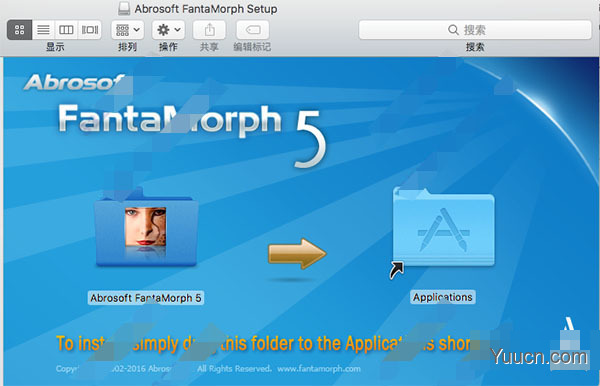The width and height of the screenshot is (600, 386).
Task: Click the disk icon in window title
Action: coord(124,8)
